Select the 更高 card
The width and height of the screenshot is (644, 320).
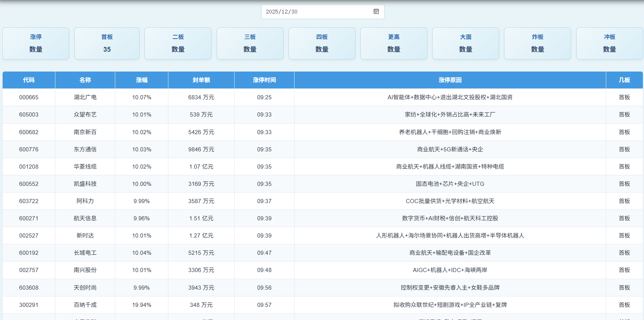pyautogui.click(x=394, y=43)
